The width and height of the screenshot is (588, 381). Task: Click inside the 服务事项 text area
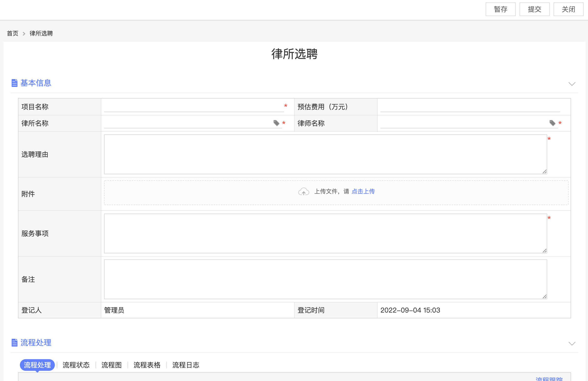pos(325,233)
